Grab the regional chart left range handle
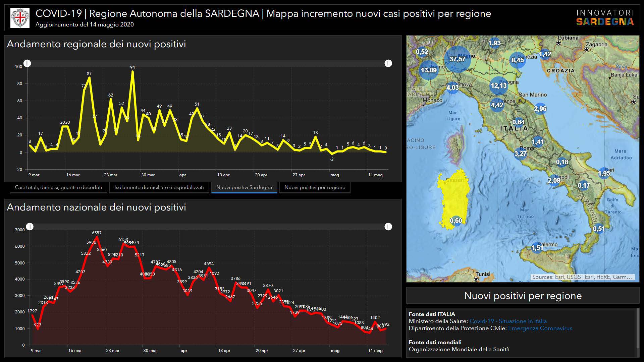 click(x=28, y=63)
